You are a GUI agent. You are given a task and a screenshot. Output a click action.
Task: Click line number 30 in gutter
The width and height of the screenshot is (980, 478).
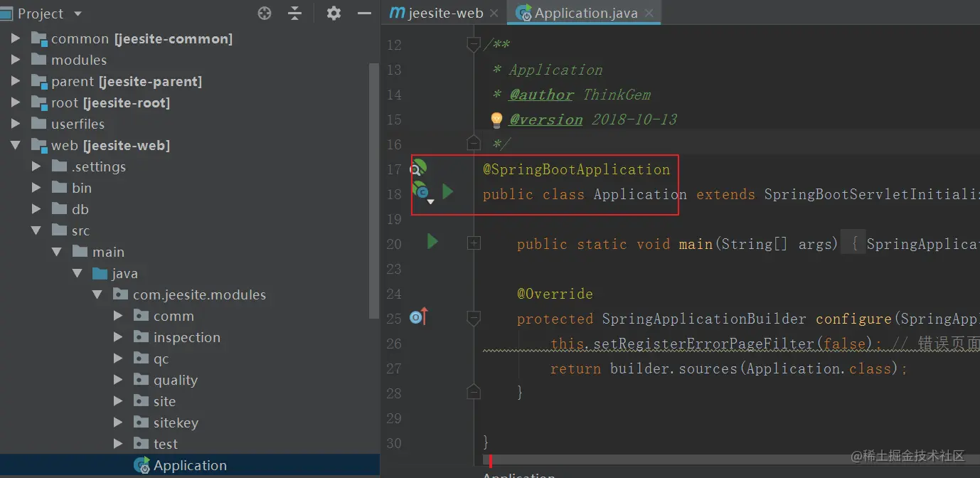tap(393, 443)
